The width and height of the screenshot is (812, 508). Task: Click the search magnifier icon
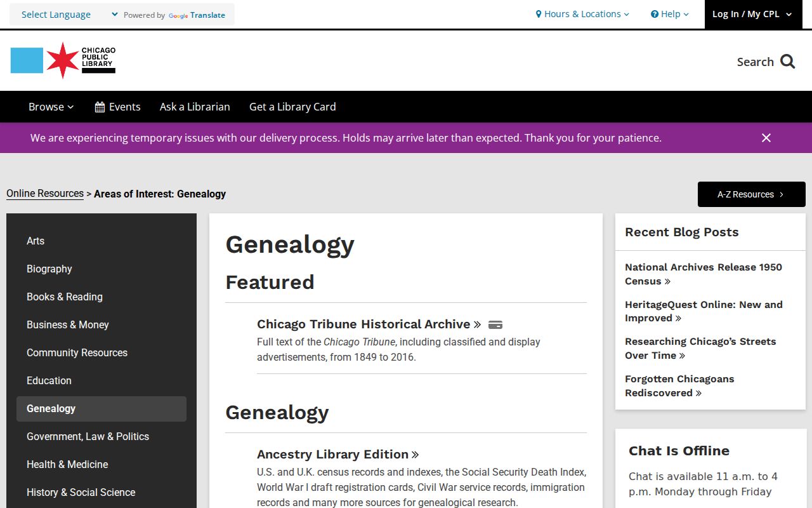coord(788,62)
